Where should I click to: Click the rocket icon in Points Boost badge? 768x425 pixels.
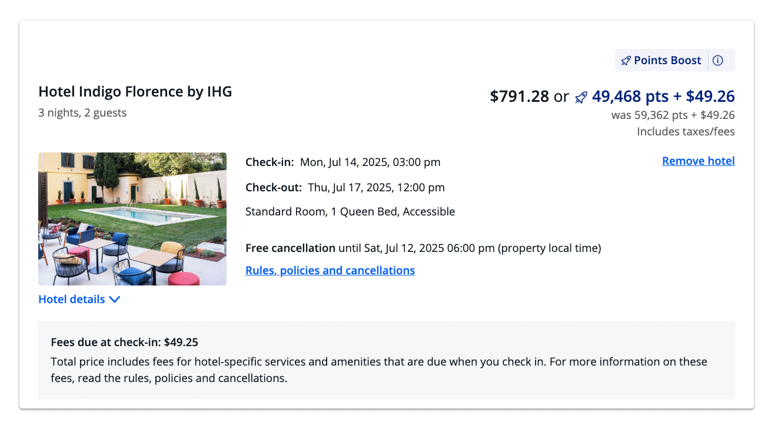point(626,61)
